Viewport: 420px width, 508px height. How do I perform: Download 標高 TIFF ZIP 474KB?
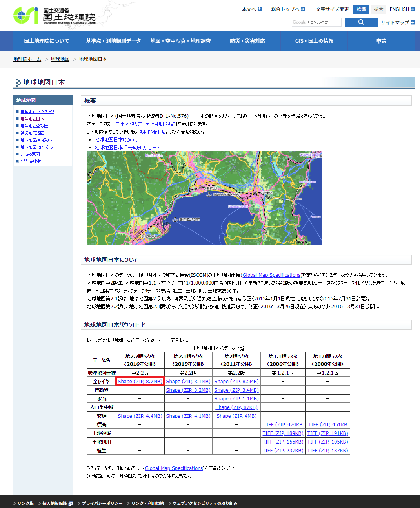pyautogui.click(x=283, y=425)
